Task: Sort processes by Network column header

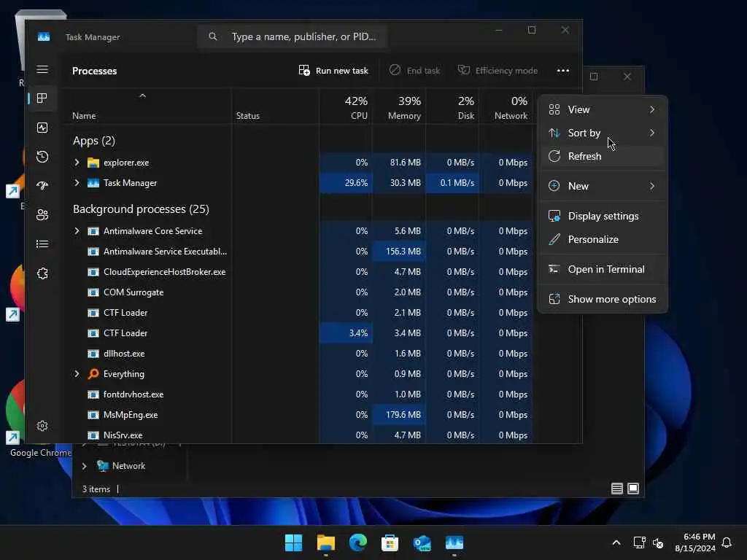Action: 506,107
